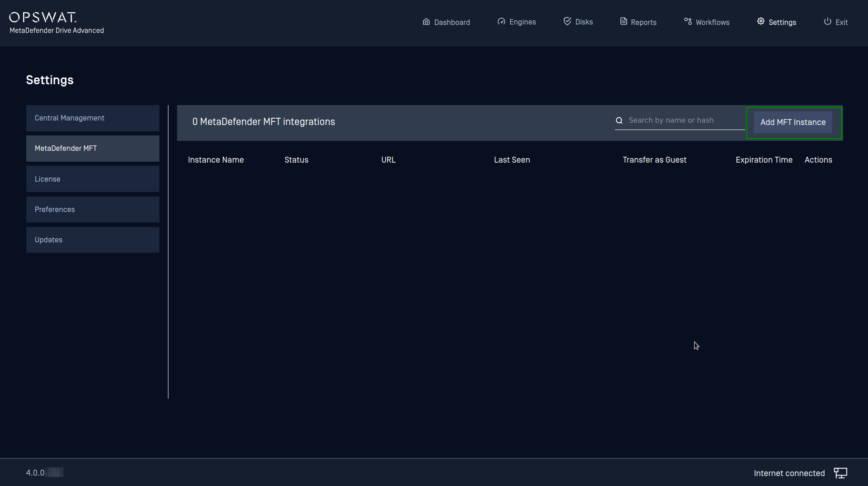Select Settings in top navigation
Viewport: 868px width, 486px height.
coord(777,22)
